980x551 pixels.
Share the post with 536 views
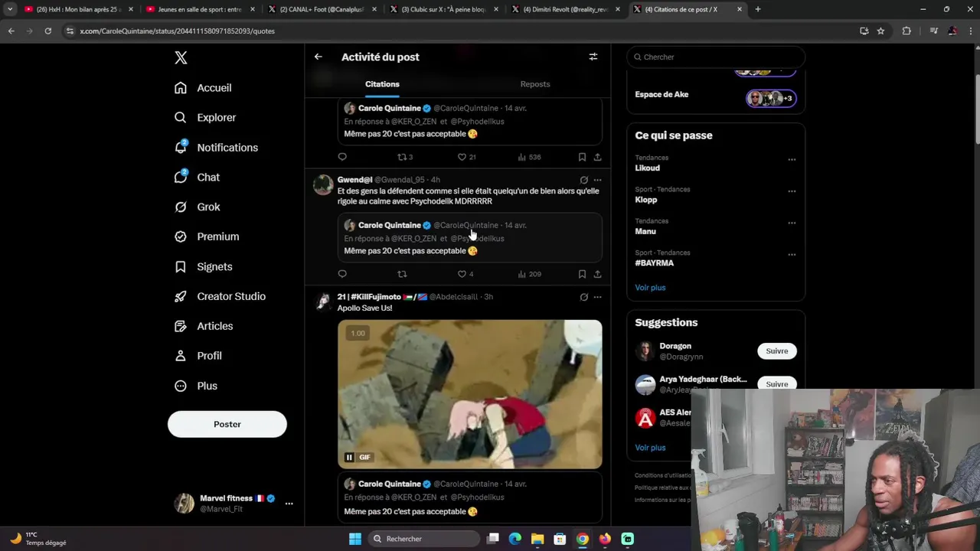click(x=597, y=157)
